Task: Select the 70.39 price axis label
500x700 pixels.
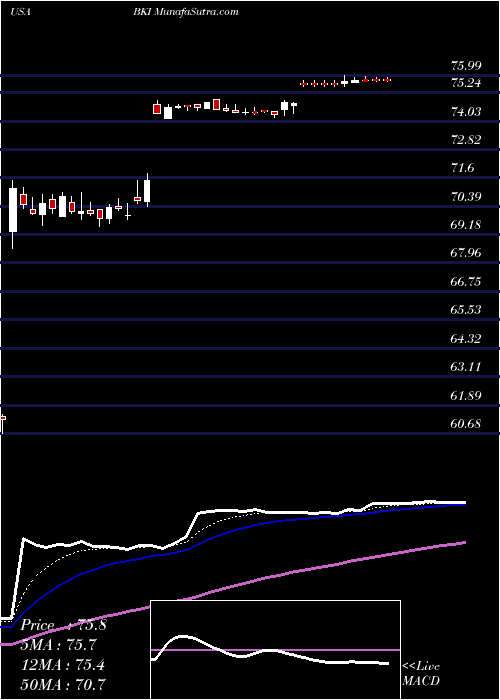Action: (466, 196)
